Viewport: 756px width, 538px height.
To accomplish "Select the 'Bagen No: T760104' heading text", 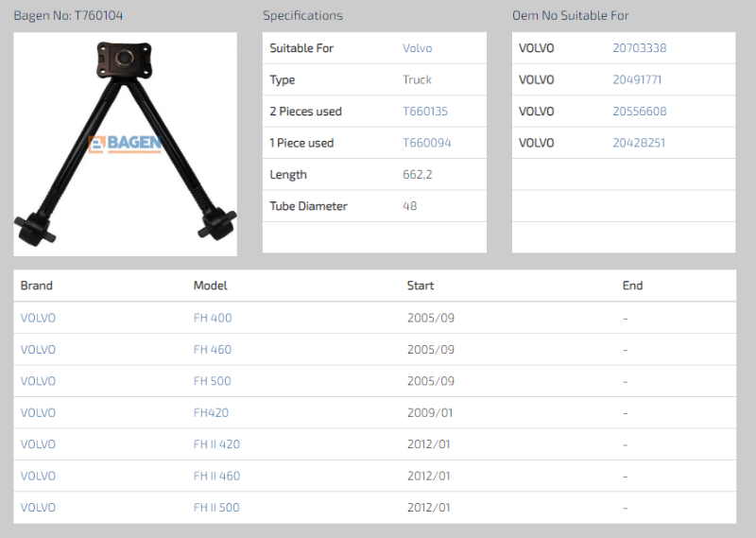I will (68, 15).
